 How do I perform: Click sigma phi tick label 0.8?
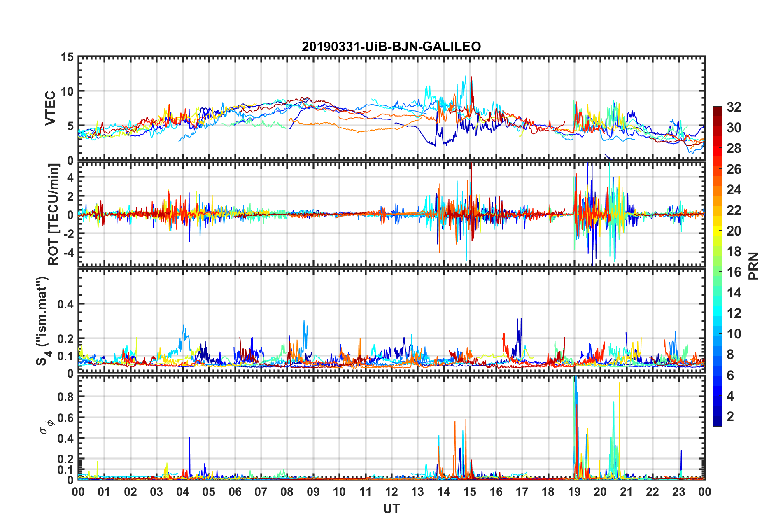tap(65, 397)
